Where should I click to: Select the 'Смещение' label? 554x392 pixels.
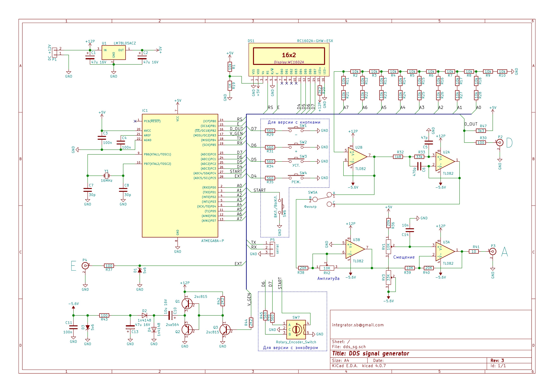(x=404, y=257)
